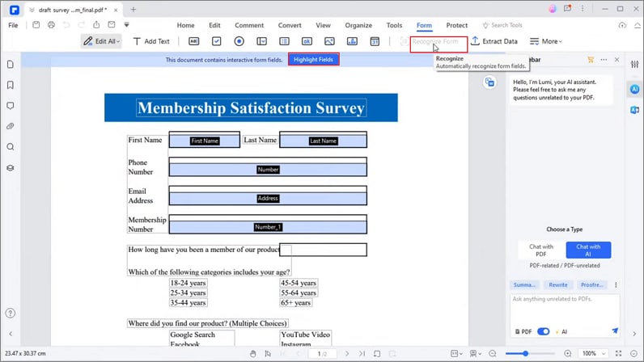The height and width of the screenshot is (362, 644).
Task: Switch to the Protect tab
Action: click(x=457, y=25)
